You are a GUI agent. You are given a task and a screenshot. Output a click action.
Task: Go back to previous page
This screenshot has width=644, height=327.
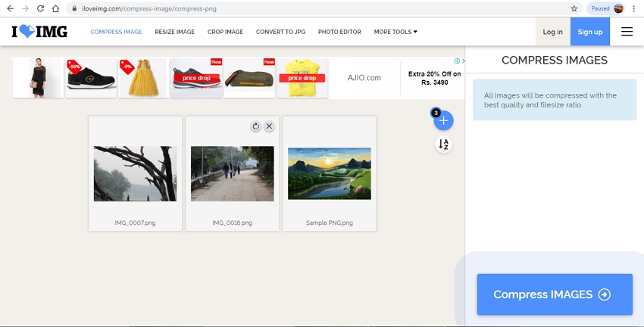point(9,8)
